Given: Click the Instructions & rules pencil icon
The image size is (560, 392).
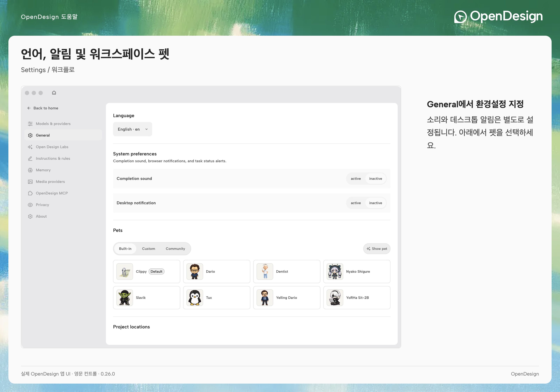Looking at the screenshot, I should point(30,159).
